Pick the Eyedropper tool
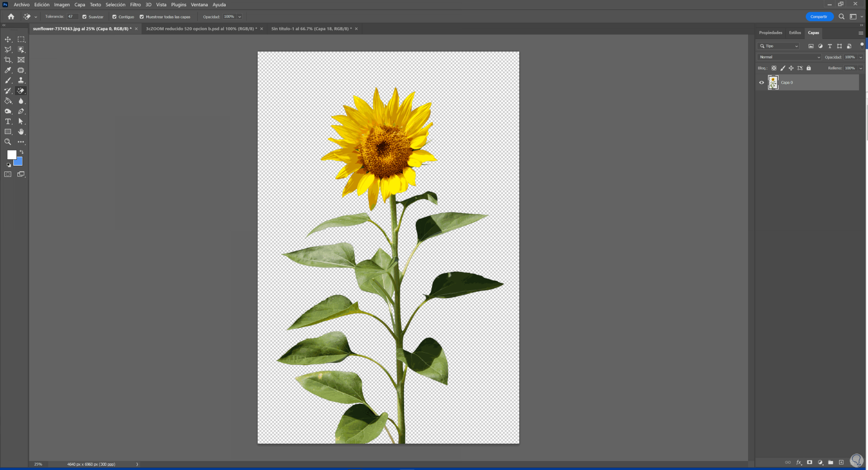The width and height of the screenshot is (868, 470). (x=8, y=70)
